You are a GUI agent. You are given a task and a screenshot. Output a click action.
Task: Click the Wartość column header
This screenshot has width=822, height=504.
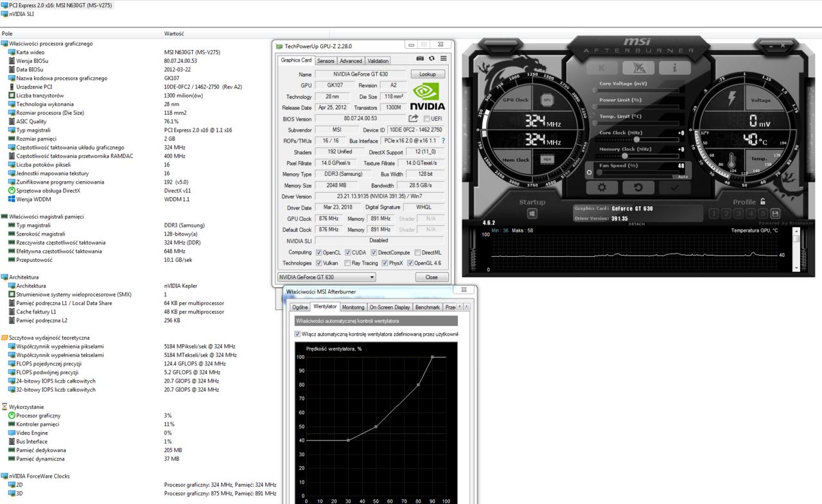pos(174,33)
